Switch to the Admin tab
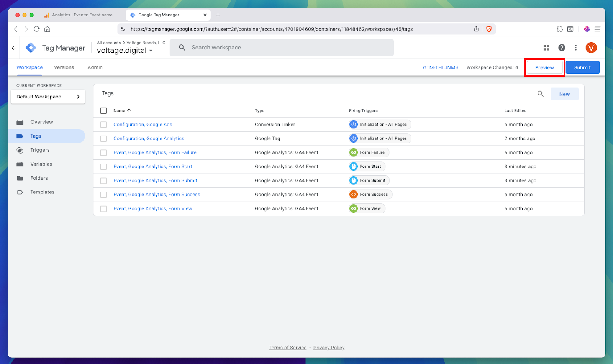The width and height of the screenshot is (613, 364). point(95,67)
